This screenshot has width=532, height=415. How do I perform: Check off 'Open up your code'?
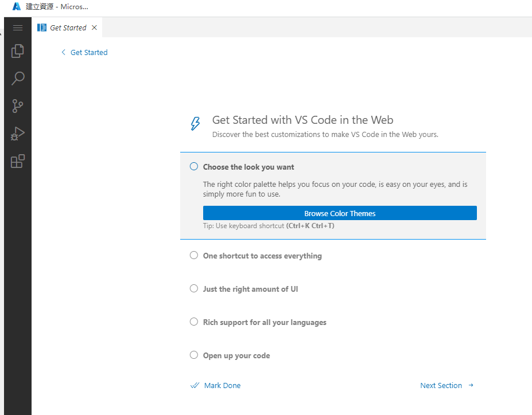tap(194, 355)
